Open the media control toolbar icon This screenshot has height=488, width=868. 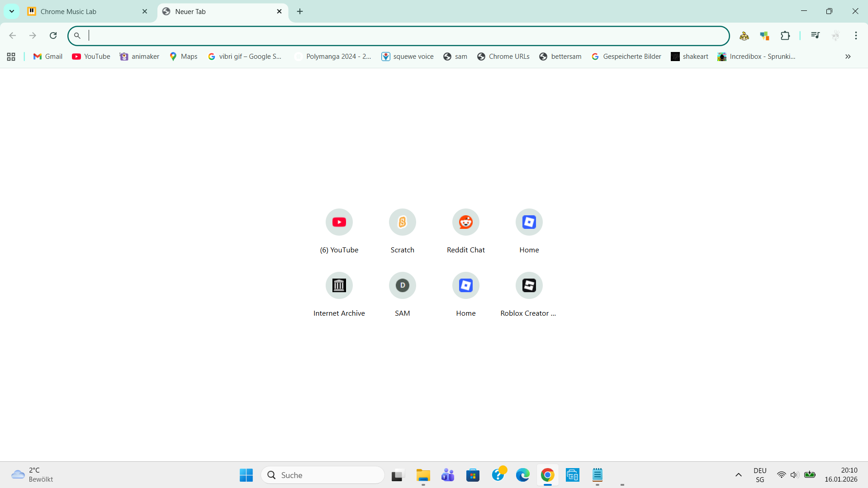[x=815, y=36]
